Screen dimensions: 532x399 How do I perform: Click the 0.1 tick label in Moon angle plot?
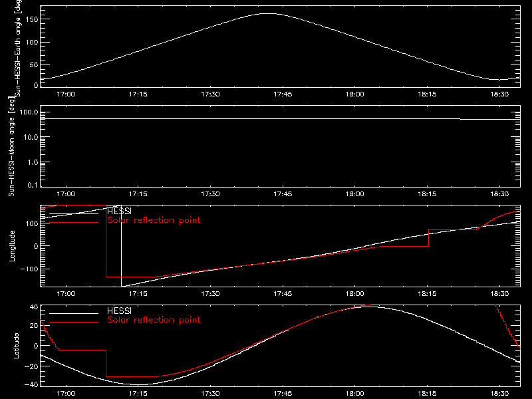coord(33,185)
